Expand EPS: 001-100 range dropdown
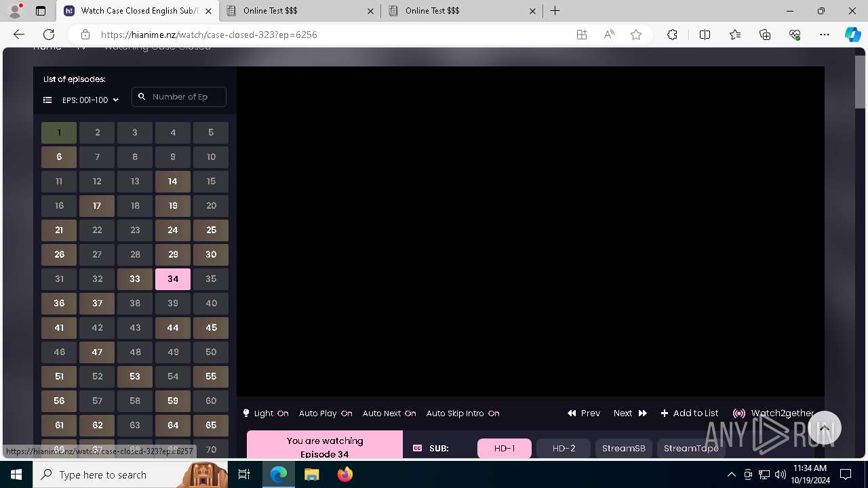This screenshot has height=488, width=868. 90,100
